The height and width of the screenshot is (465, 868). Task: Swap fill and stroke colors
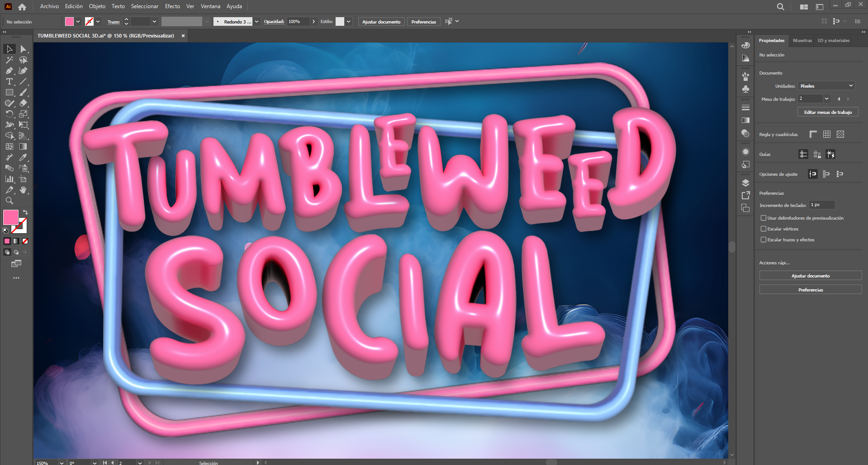[26, 212]
